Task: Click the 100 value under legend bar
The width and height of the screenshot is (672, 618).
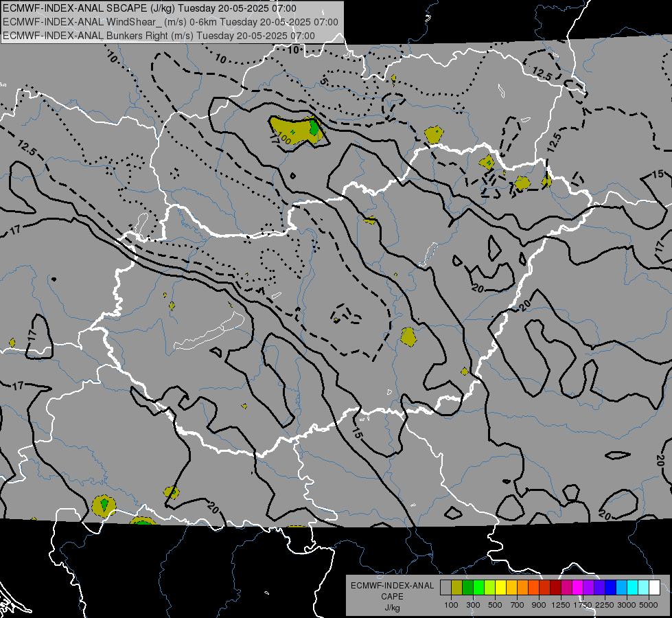Action: pyautogui.click(x=451, y=605)
